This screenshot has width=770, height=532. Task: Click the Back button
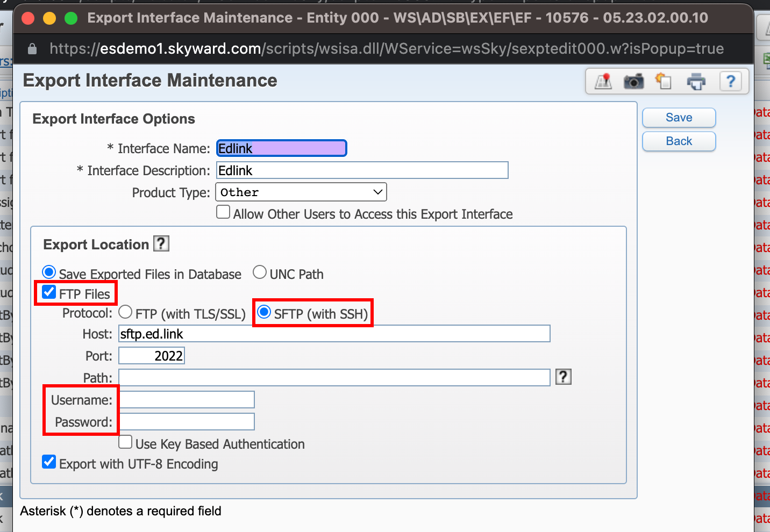click(x=679, y=141)
